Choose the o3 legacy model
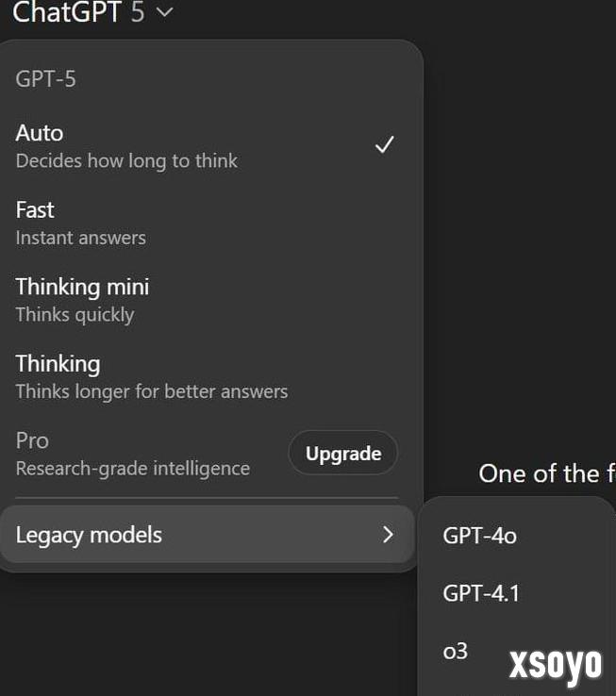The height and width of the screenshot is (696, 616). (x=456, y=651)
